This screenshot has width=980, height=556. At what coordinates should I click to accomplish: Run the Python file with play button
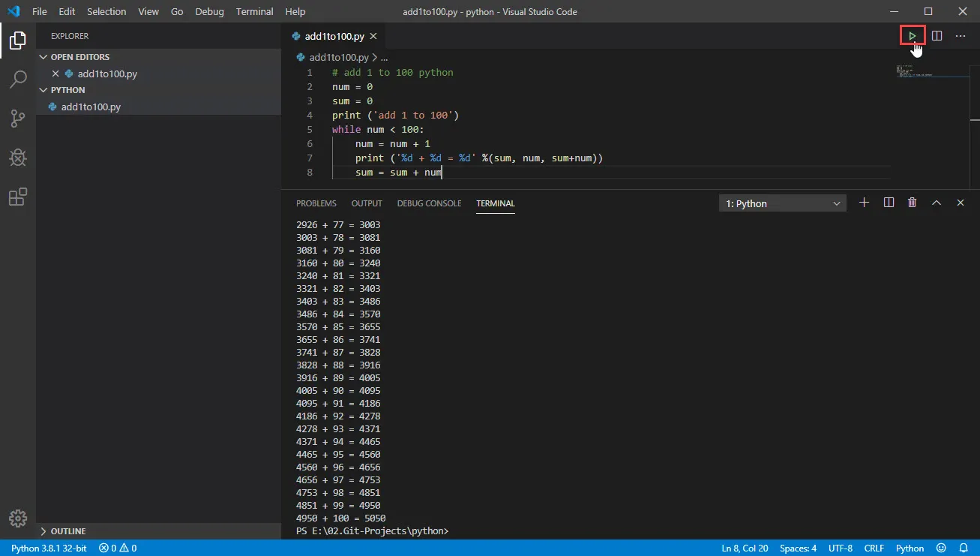[912, 36]
